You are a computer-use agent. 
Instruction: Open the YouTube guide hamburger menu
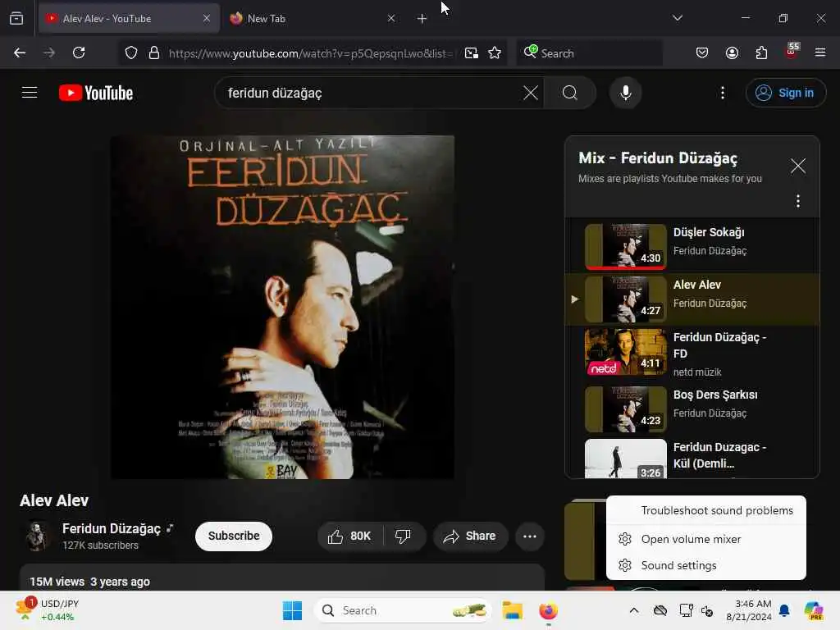(30, 93)
